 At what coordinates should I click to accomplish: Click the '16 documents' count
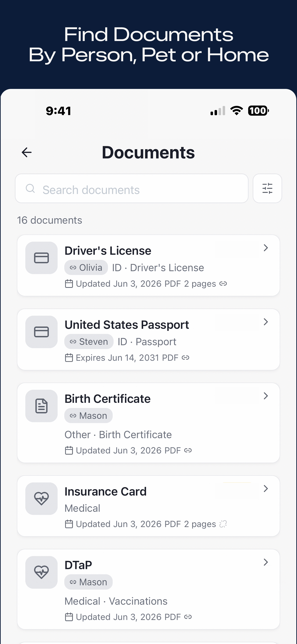click(x=49, y=220)
